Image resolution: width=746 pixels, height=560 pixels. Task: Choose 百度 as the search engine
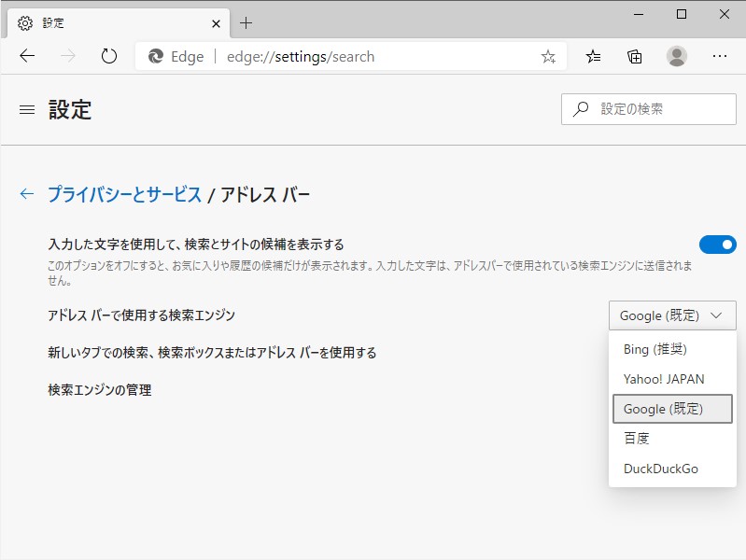672,438
